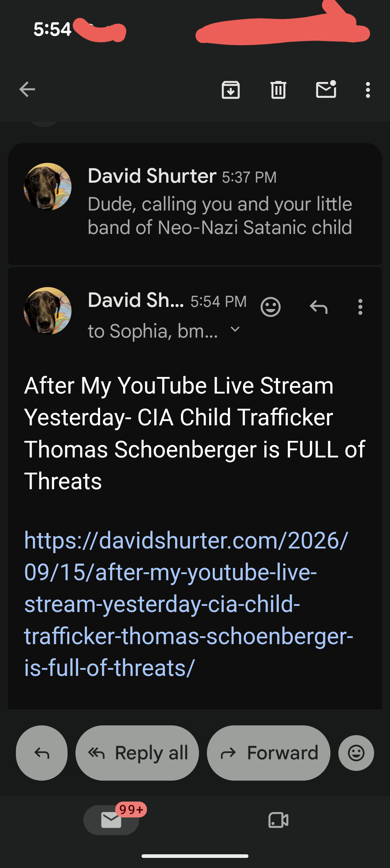Expand the collapsed 5:37 PM message
The image size is (390, 868).
(x=195, y=204)
